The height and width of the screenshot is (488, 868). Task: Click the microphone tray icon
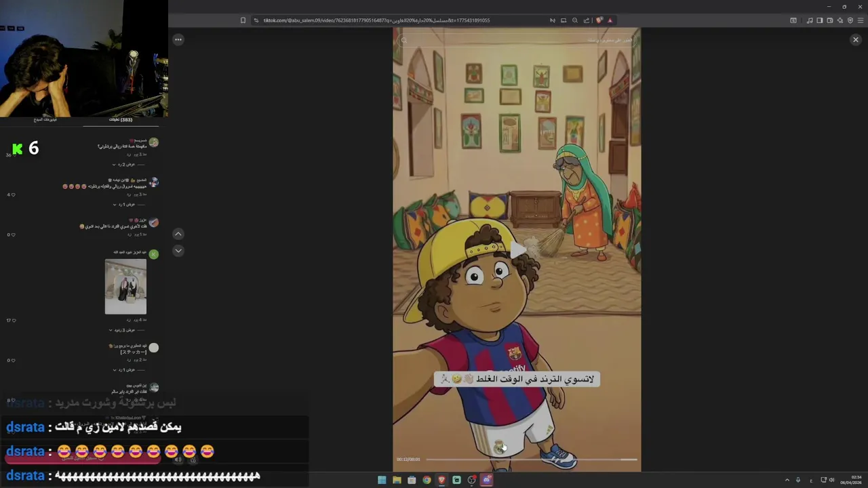(x=798, y=480)
